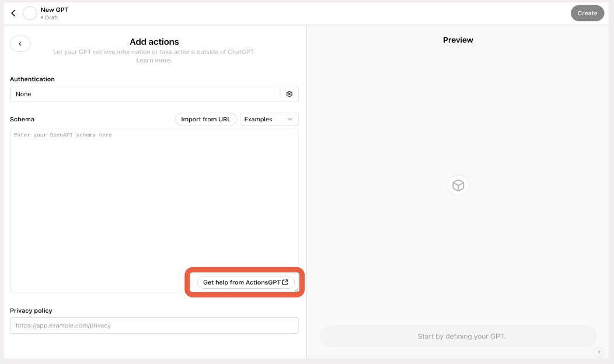Click Import from URL

pyautogui.click(x=205, y=119)
